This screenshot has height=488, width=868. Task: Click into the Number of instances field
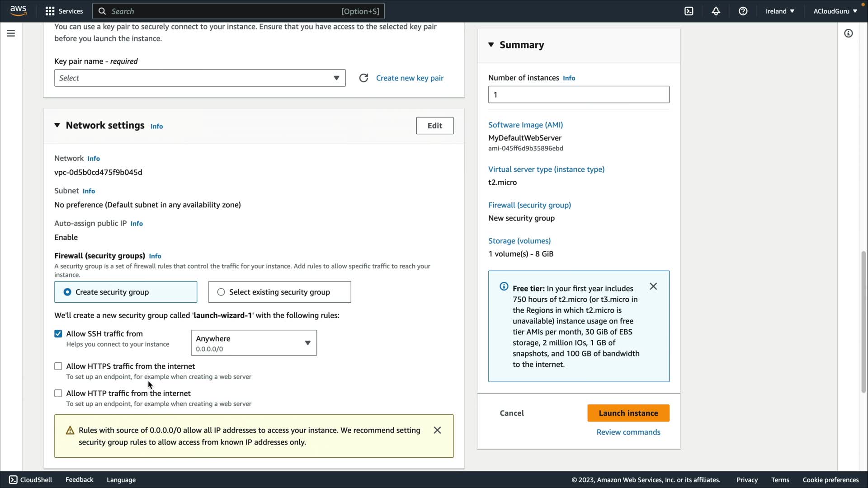578,95
